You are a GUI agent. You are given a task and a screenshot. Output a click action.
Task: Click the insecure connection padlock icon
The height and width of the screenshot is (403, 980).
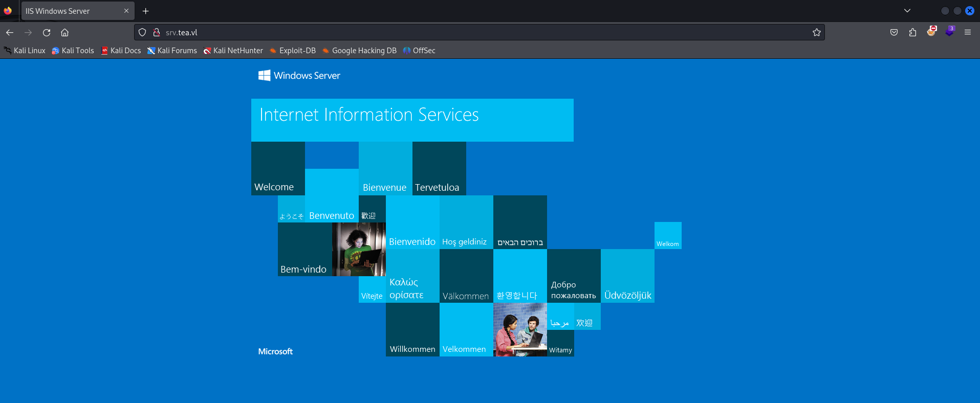coord(157,33)
